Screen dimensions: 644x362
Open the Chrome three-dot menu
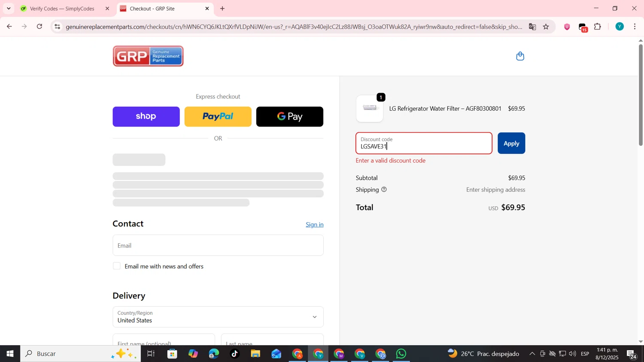pyautogui.click(x=635, y=27)
